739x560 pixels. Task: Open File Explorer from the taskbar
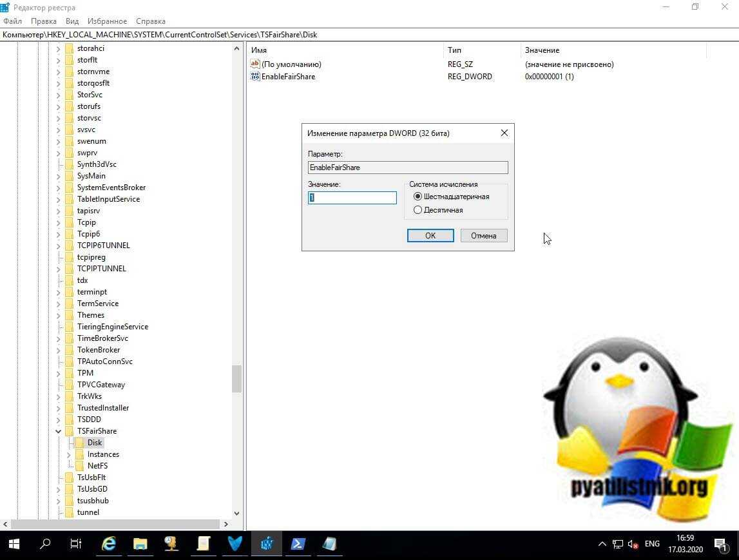140,544
